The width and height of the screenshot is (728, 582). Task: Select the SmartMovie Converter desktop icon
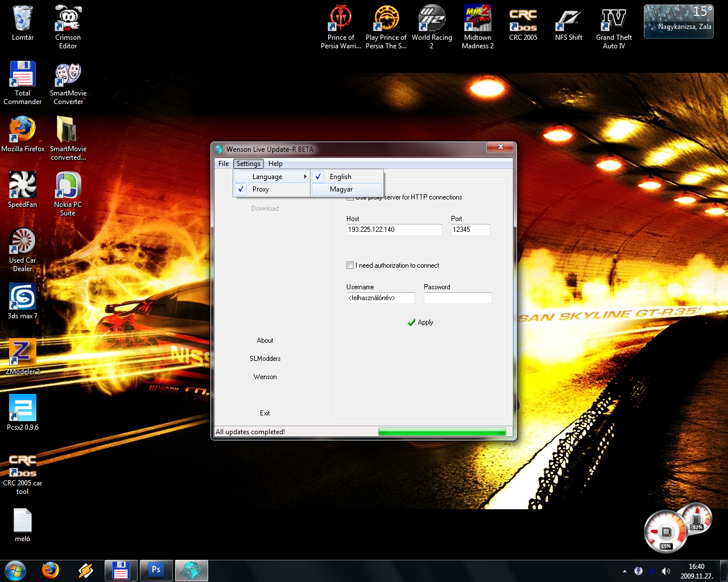(68, 82)
